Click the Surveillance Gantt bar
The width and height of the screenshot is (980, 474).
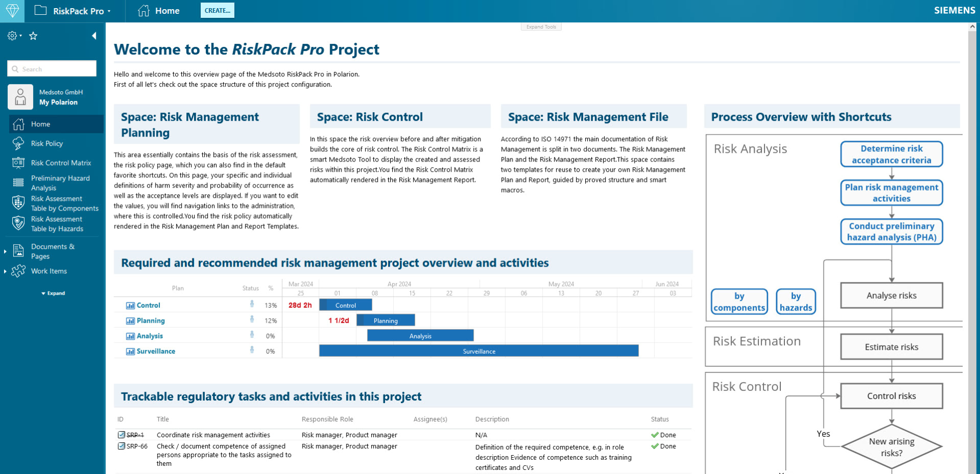click(x=479, y=351)
